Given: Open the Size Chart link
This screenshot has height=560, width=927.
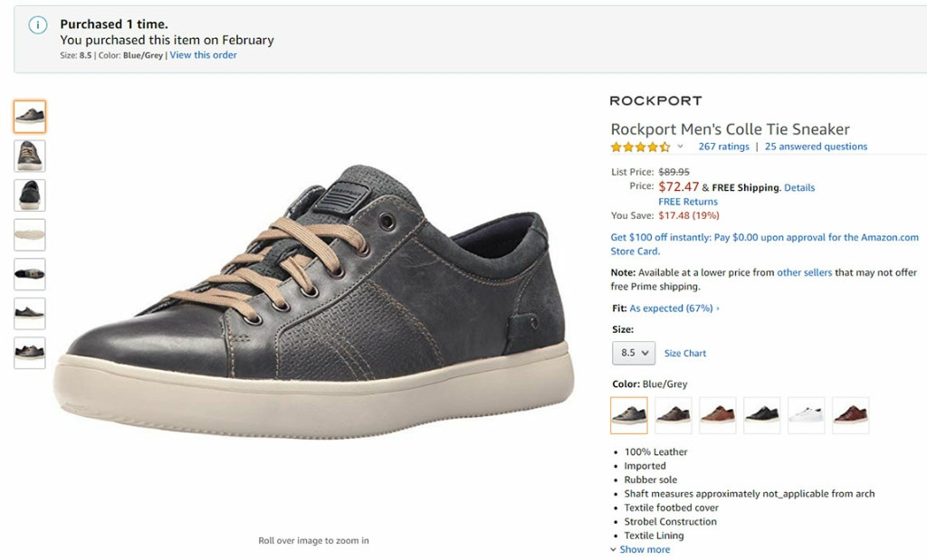Looking at the screenshot, I should coord(685,354).
